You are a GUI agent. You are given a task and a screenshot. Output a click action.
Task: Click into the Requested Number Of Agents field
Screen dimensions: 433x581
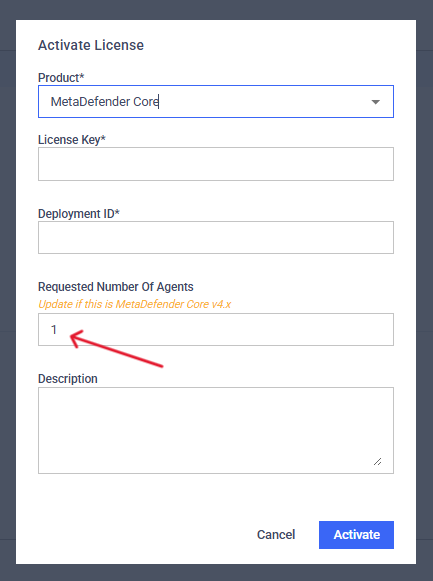pos(216,329)
